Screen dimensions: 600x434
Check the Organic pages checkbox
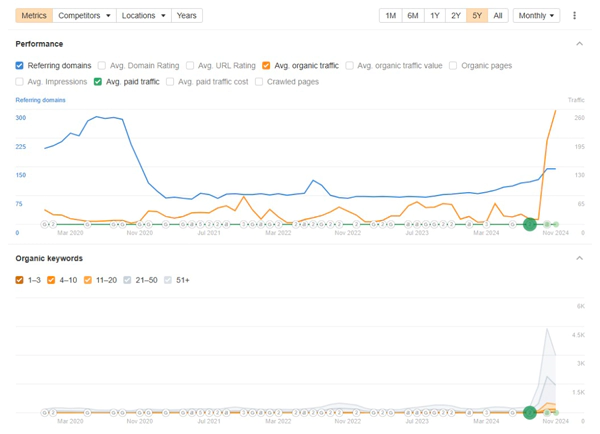coord(453,65)
